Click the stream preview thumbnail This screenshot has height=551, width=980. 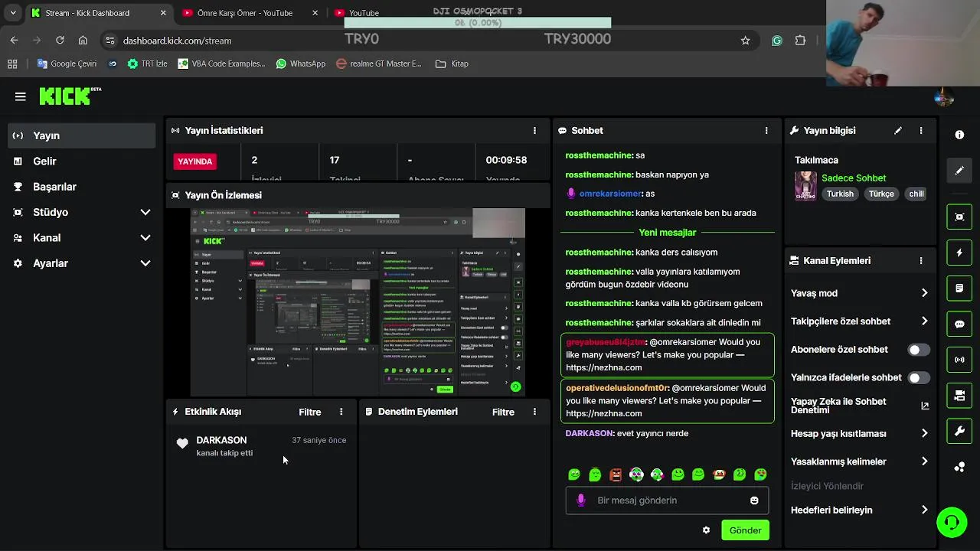[x=358, y=302]
